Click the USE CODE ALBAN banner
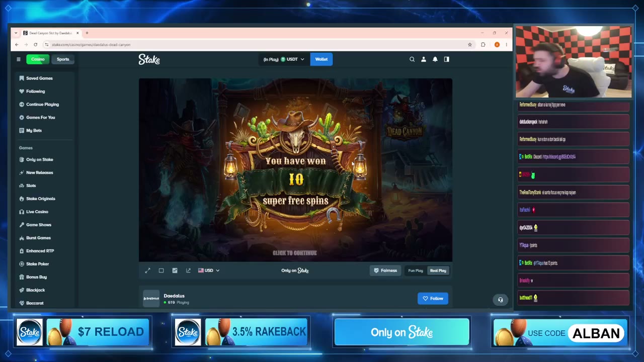Viewport: 644px width, 362px height. pos(560,333)
